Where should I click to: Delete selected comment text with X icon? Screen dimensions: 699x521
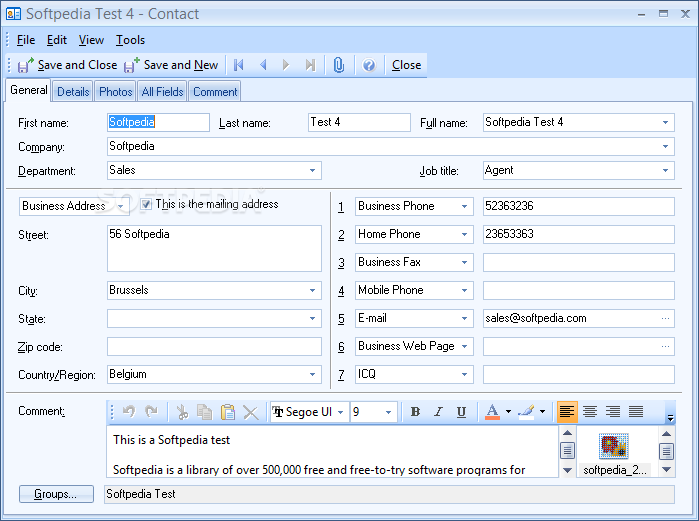tap(251, 412)
